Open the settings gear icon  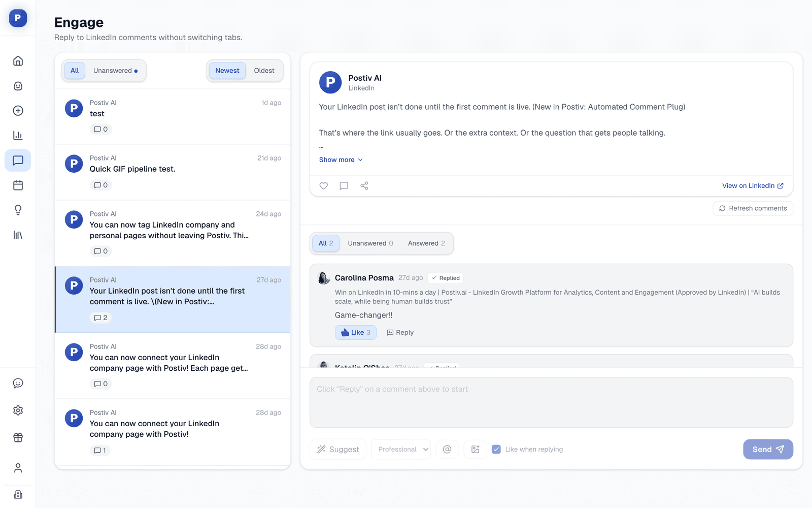[18, 410]
